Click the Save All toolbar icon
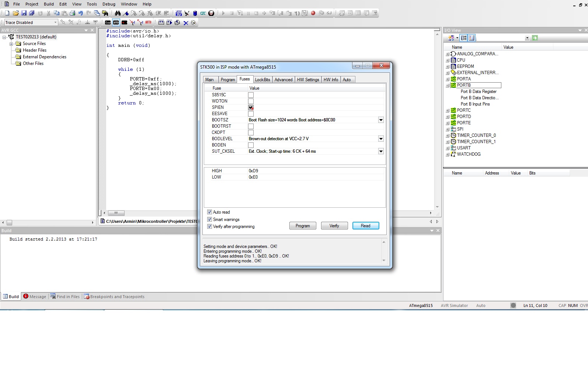Viewport: 588px width, 373px height. (32, 13)
